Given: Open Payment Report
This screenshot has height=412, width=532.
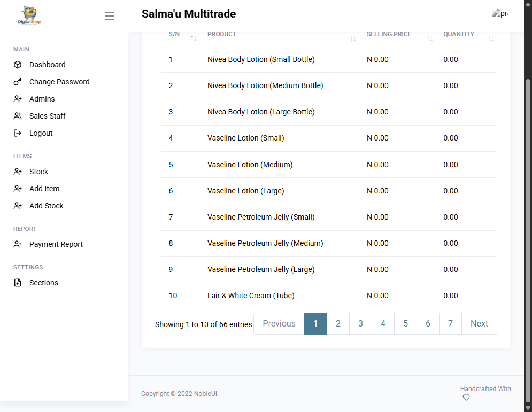Looking at the screenshot, I should click(56, 245).
